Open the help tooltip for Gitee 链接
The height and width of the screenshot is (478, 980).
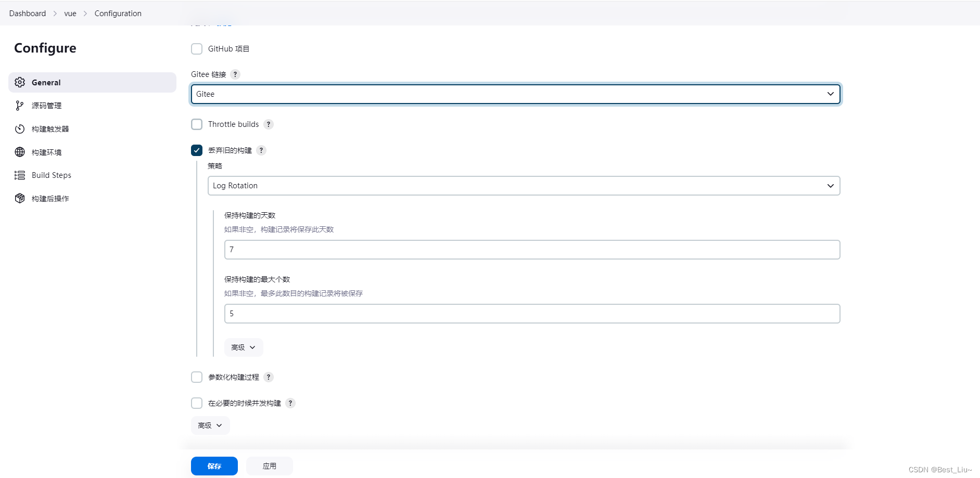[x=235, y=74]
